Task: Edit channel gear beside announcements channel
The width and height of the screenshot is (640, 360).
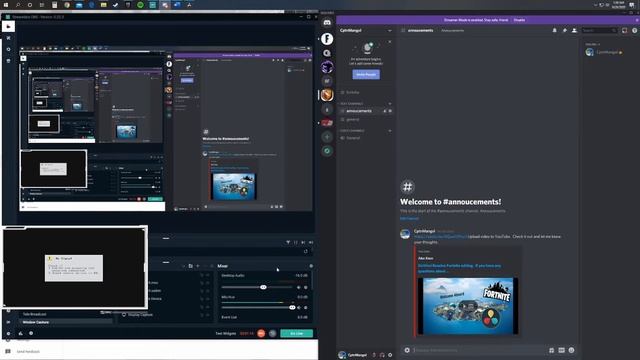Action: tap(390, 111)
